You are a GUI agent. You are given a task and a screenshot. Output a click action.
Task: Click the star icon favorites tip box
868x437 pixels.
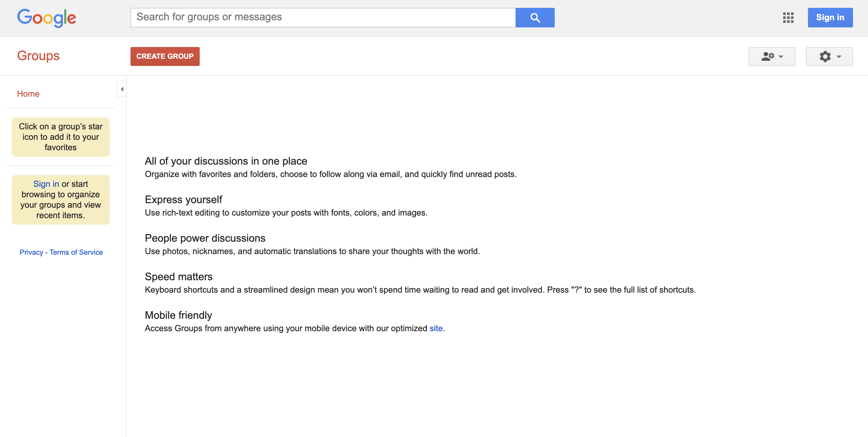tap(61, 137)
